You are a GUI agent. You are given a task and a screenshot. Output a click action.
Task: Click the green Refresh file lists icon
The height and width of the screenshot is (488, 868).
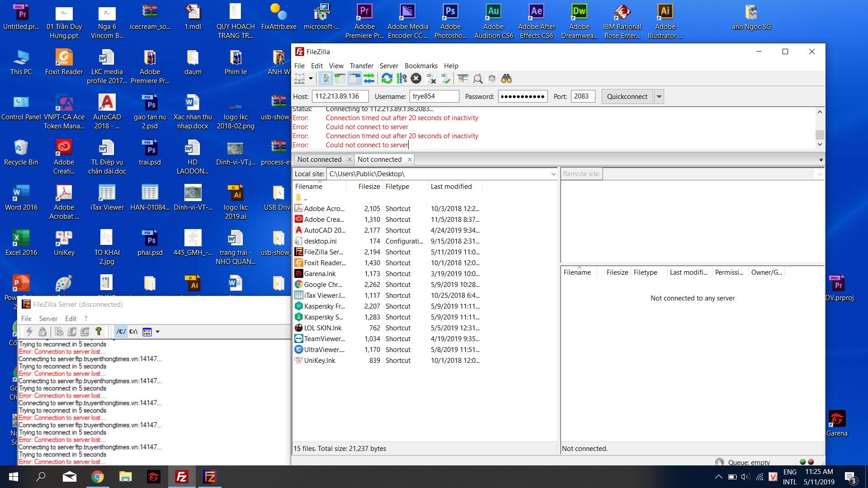387,79
